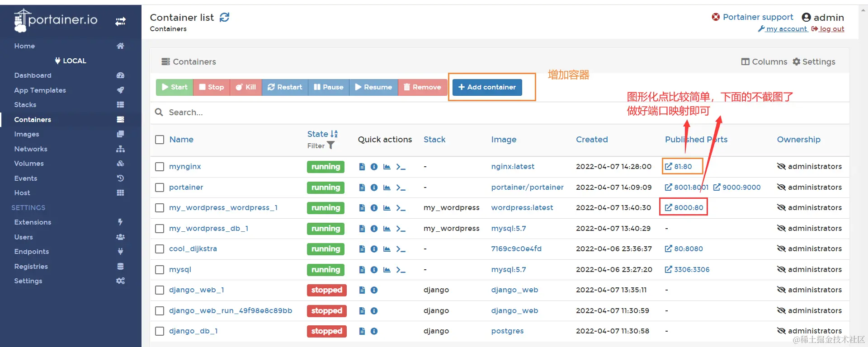Screen dimensions: 868x347
Task: Check the my_wordpress_db_1 checkbox
Action: [x=160, y=229]
